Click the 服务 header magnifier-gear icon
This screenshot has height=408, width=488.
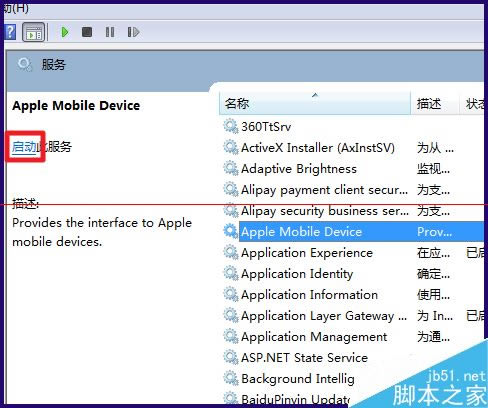pos(25,64)
